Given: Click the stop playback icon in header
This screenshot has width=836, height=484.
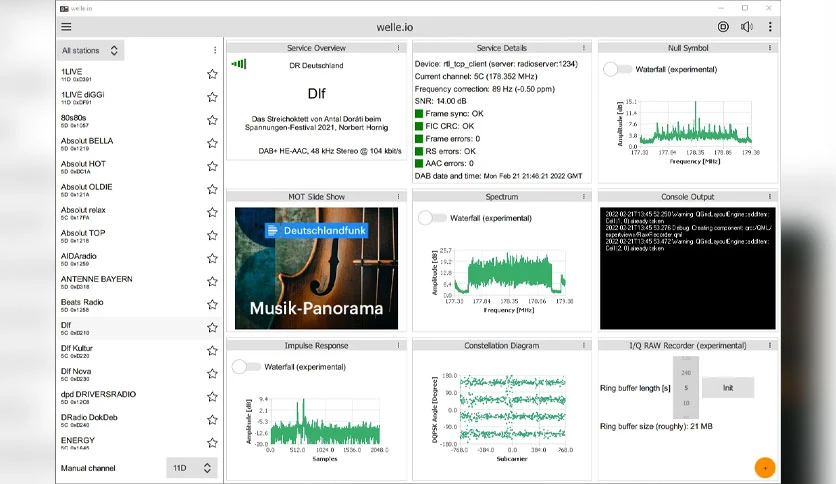Looking at the screenshot, I should (723, 27).
